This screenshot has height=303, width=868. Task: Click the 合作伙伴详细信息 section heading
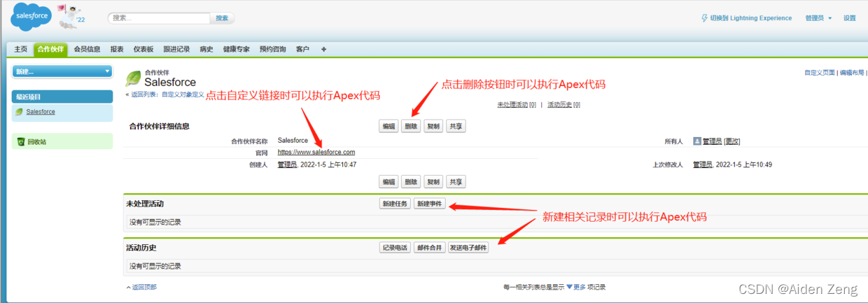coord(160,127)
